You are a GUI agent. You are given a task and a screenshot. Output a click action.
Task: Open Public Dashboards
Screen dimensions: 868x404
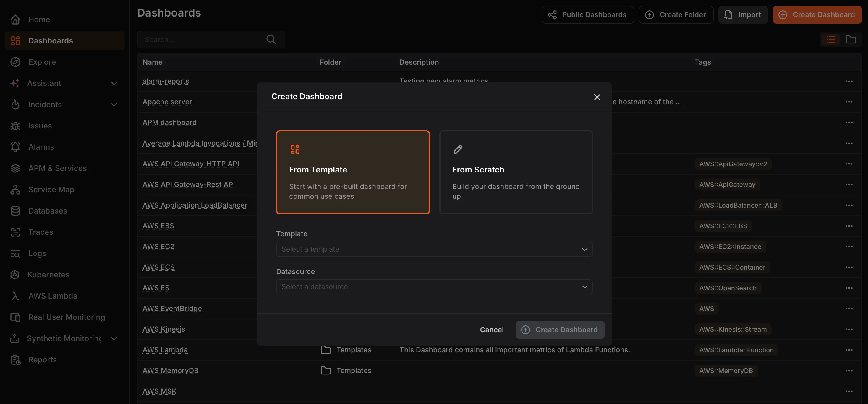coord(587,14)
